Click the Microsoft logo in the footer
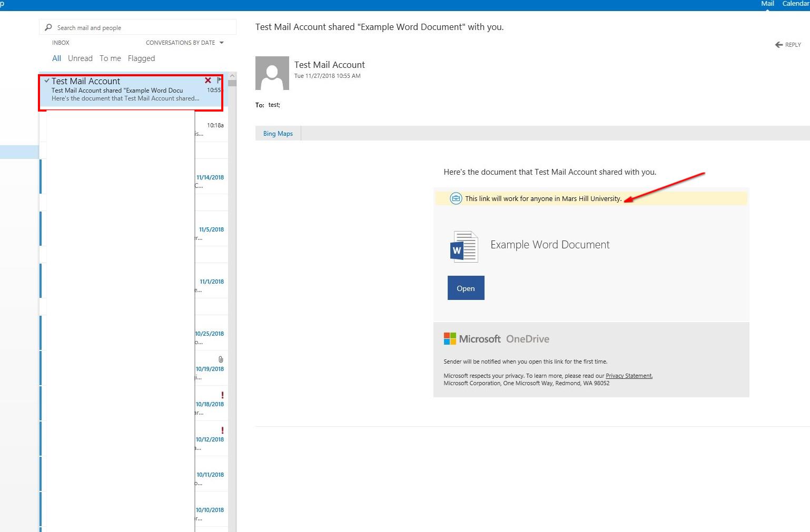Screen dimensions: 810x532 pyautogui.click(x=450, y=339)
